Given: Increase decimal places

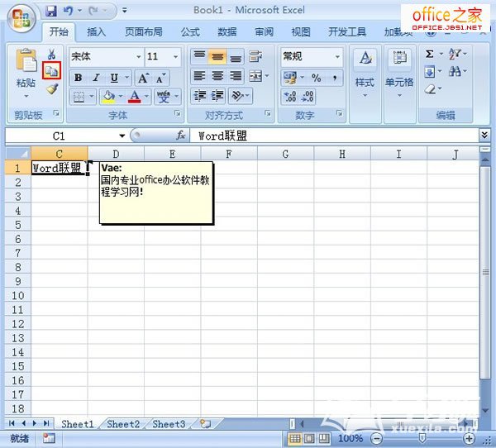Looking at the screenshot, I should pyautogui.click(x=290, y=97).
